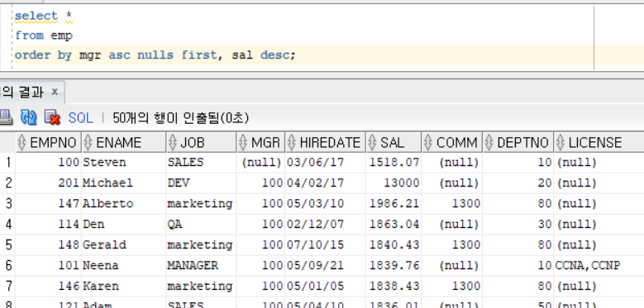644x308 pixels.
Task: Click the '50개의 행이 인출됨(0초)' status text
Action: tap(181, 119)
